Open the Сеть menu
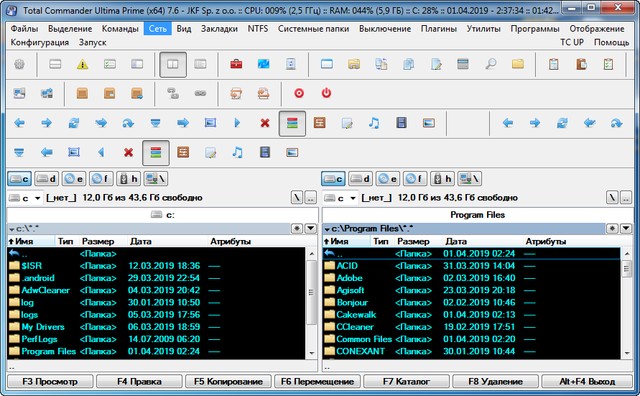This screenshot has height=396, width=640. coord(158,29)
